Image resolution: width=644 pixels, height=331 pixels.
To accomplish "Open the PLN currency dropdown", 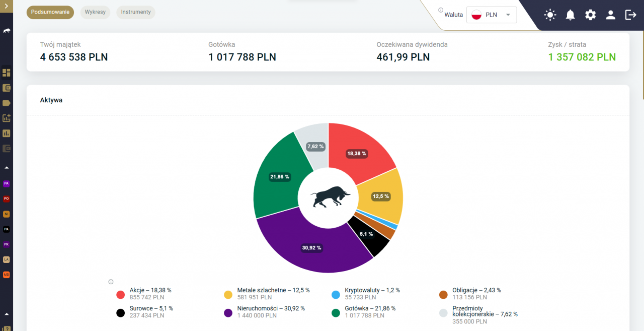I will (491, 15).
